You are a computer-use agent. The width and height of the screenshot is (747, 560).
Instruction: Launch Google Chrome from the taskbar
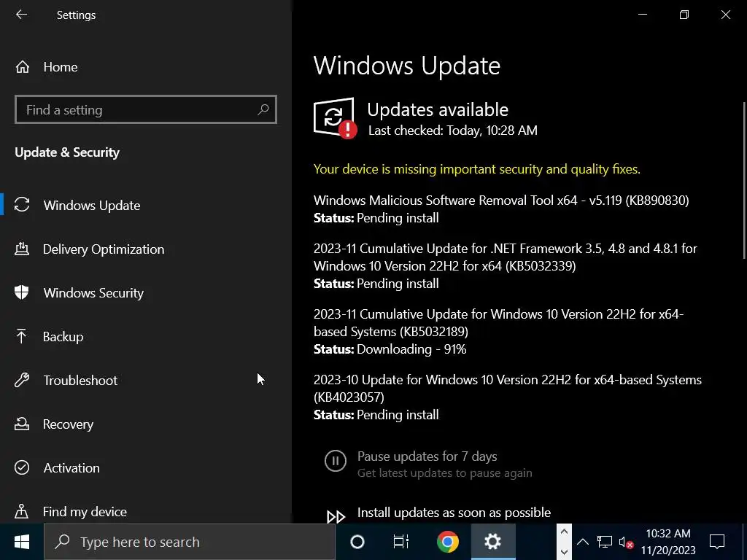[x=448, y=542]
